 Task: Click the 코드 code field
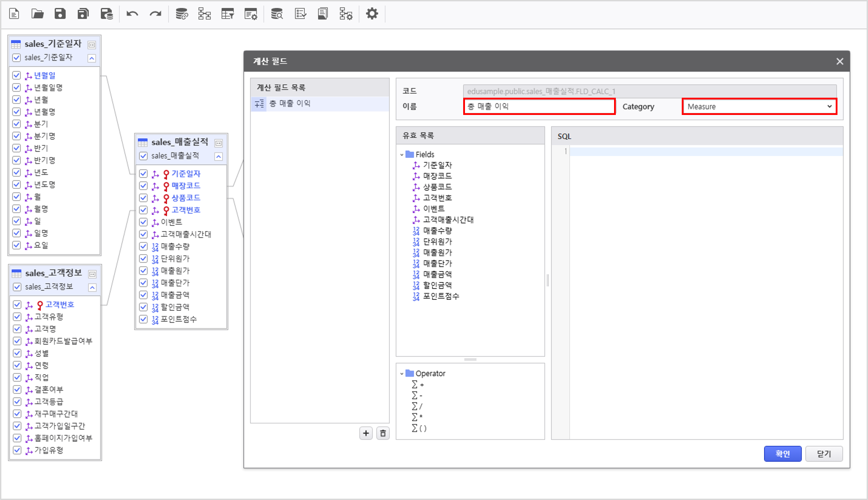click(x=649, y=91)
